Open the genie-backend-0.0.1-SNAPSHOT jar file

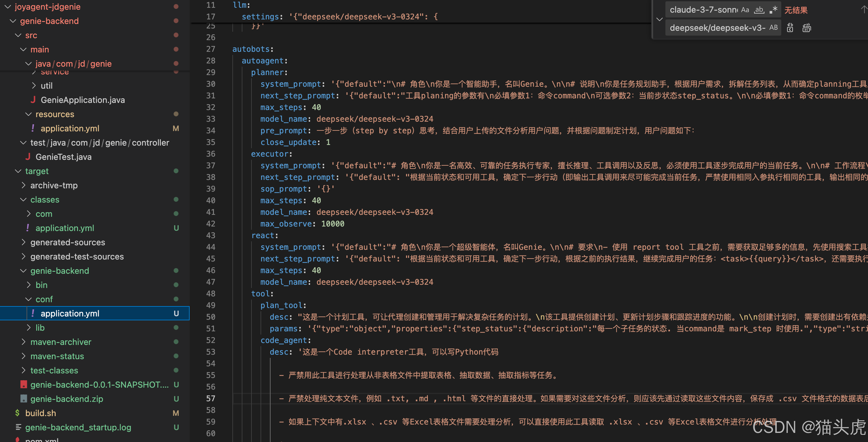pyautogui.click(x=99, y=385)
